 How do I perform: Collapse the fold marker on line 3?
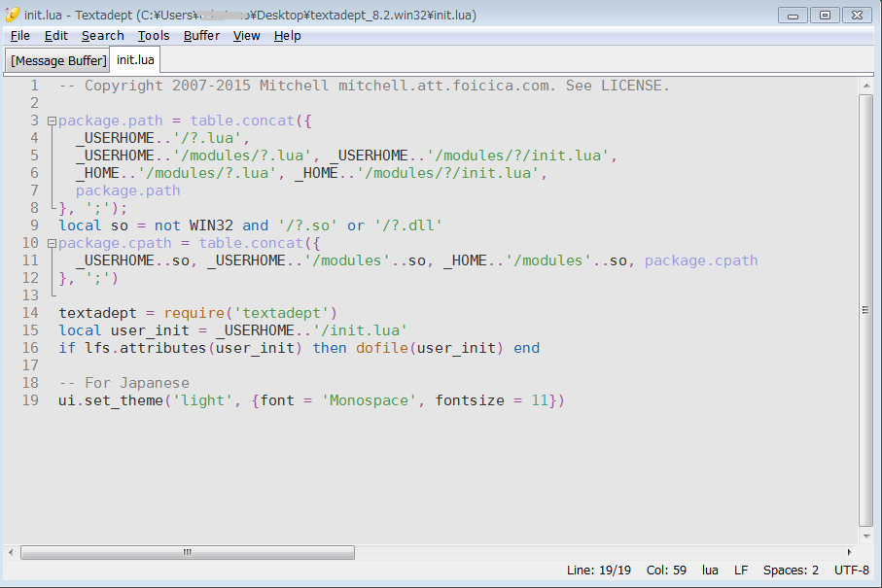[x=52, y=121]
